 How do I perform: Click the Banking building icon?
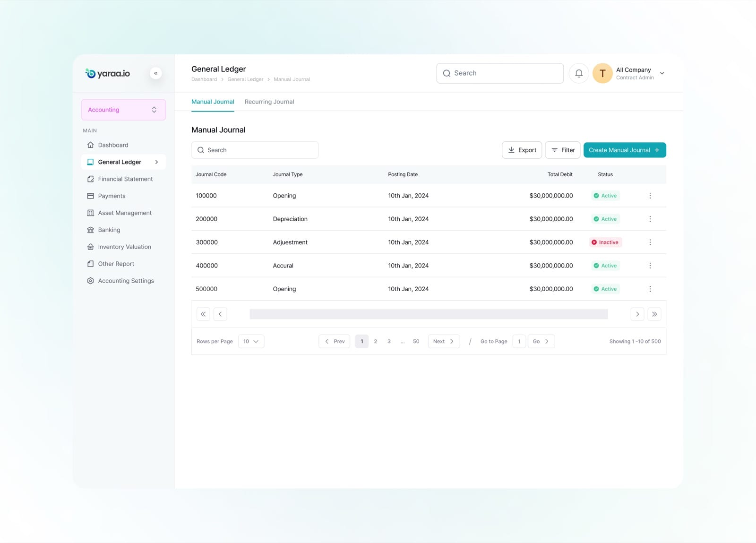coord(91,230)
